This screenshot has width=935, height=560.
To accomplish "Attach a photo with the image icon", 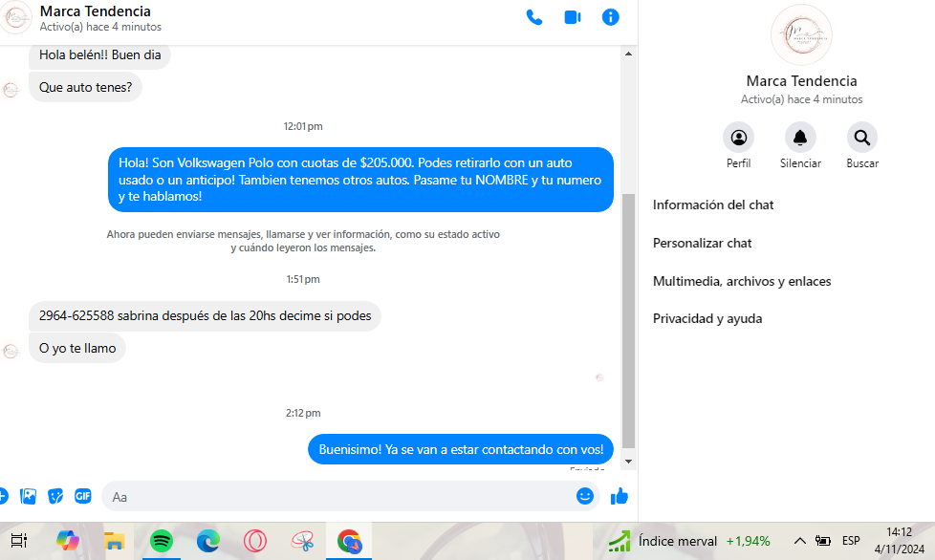I will (28, 496).
